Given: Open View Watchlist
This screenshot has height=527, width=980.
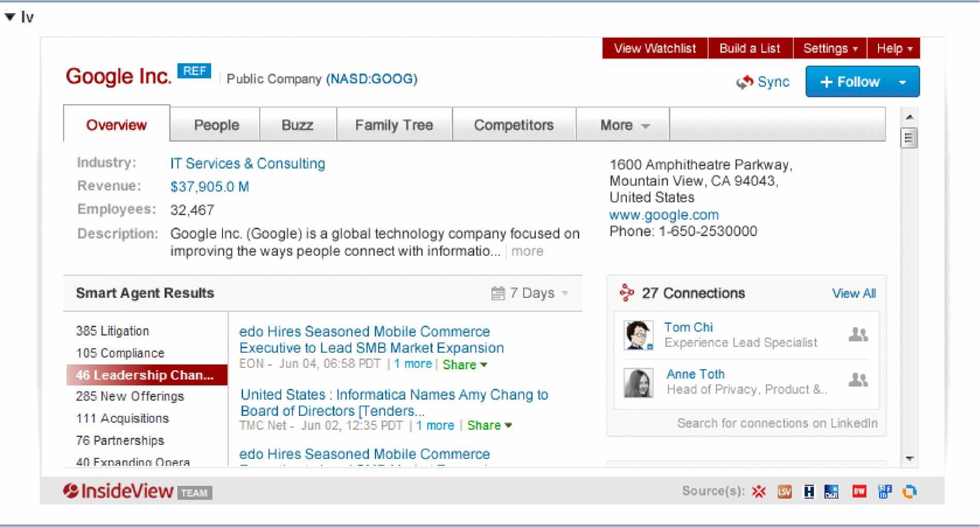Looking at the screenshot, I should coord(655,48).
